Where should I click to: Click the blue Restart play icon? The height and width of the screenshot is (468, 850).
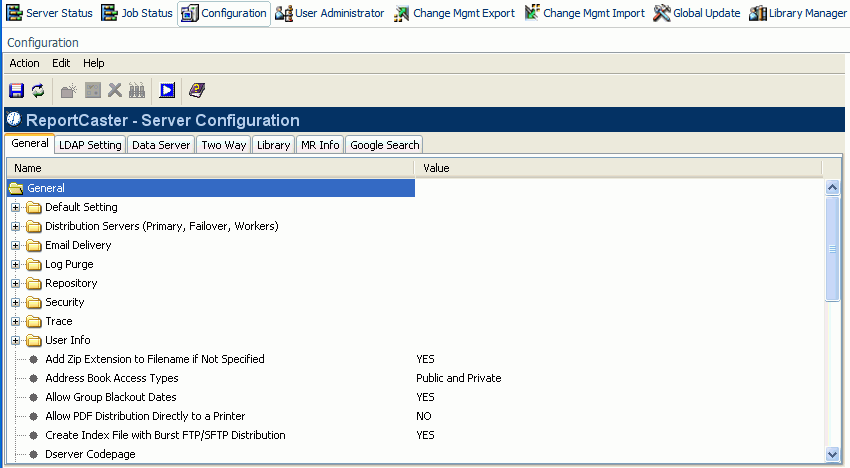[x=167, y=90]
